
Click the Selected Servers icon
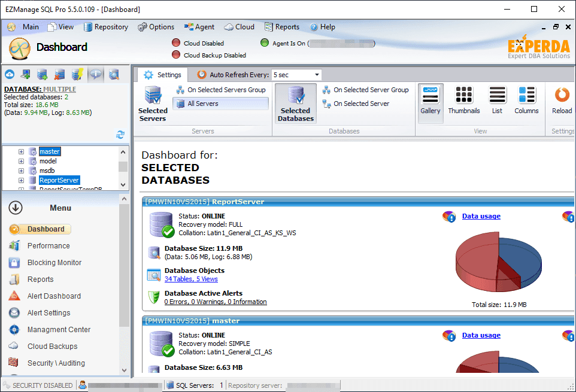pyautogui.click(x=153, y=104)
